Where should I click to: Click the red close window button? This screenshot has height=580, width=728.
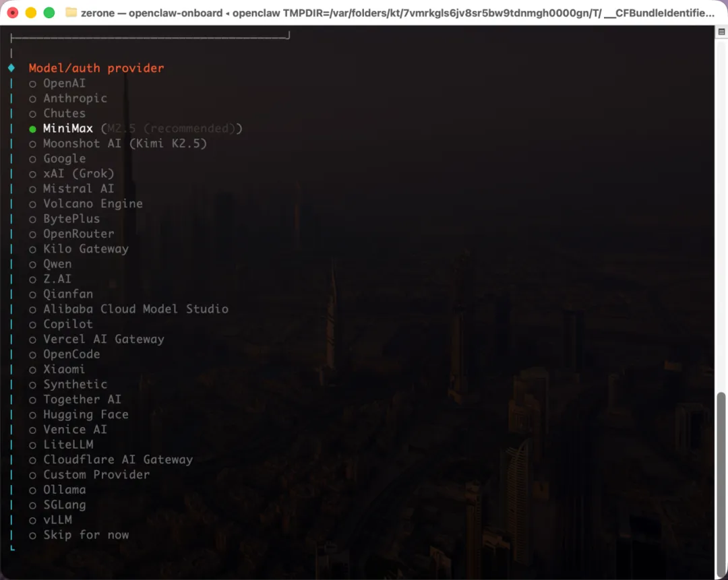coord(13,13)
